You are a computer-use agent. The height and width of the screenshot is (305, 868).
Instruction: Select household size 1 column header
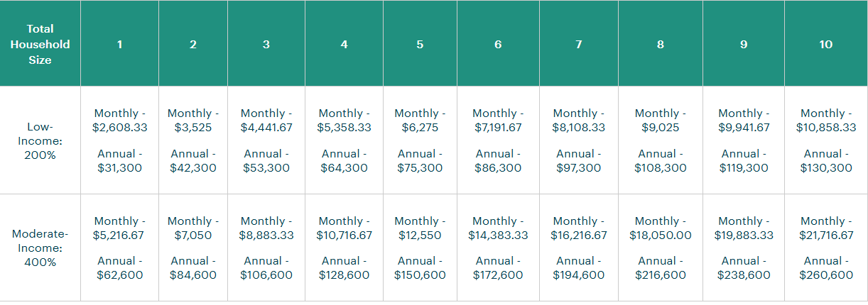tap(119, 44)
